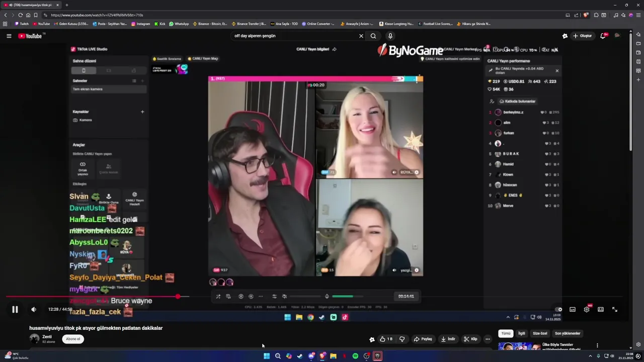This screenshot has height=362, width=644.
Task: Toggle subtitles in player controls
Action: pos(573,310)
